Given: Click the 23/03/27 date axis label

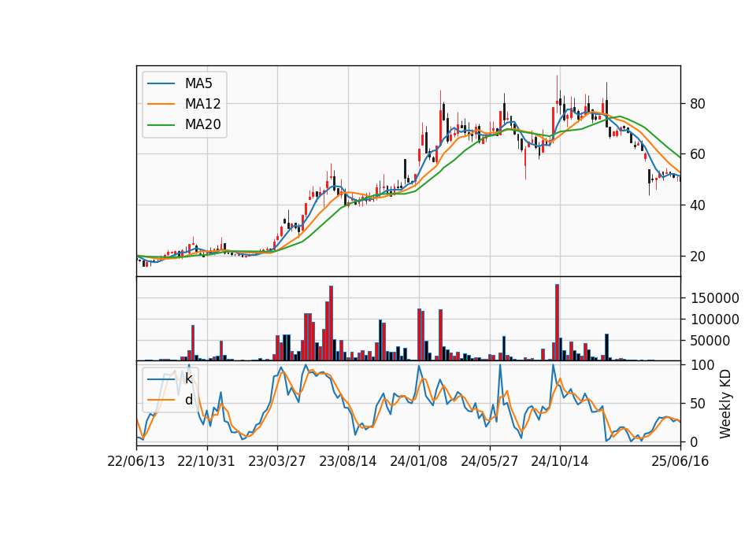Looking at the screenshot, I should click(x=276, y=461).
